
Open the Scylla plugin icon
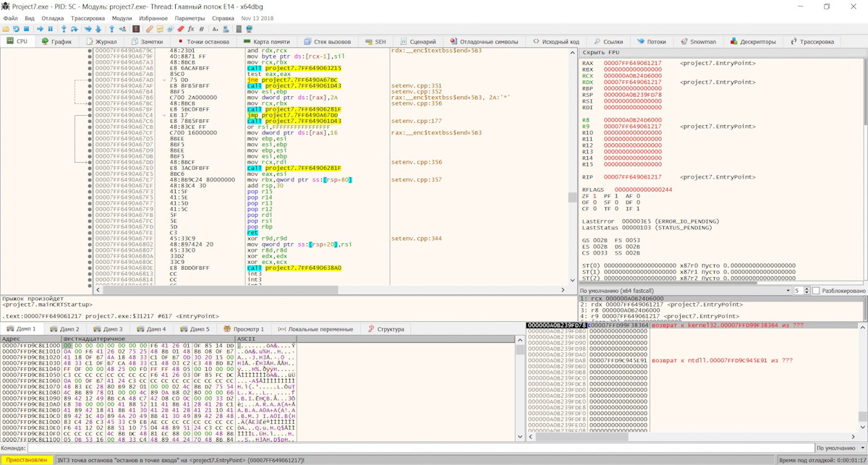pos(136,29)
